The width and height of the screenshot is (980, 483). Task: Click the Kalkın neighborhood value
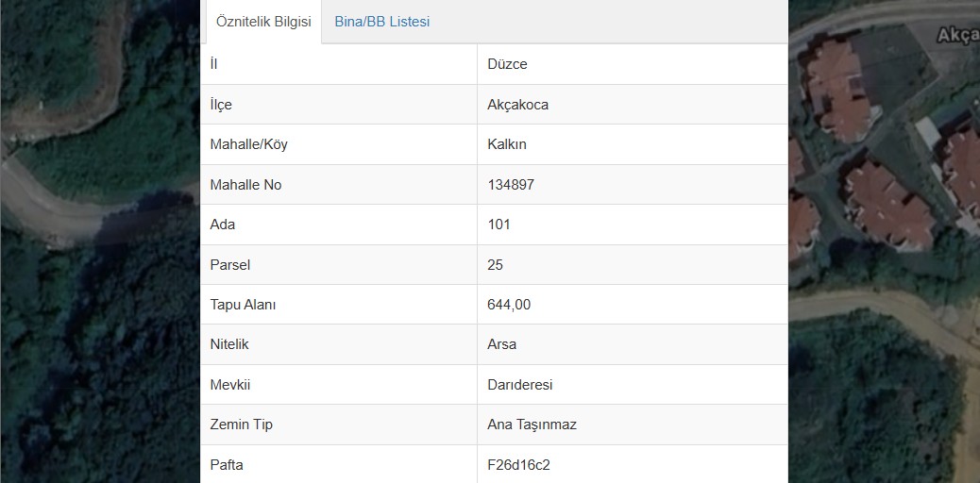tap(506, 145)
